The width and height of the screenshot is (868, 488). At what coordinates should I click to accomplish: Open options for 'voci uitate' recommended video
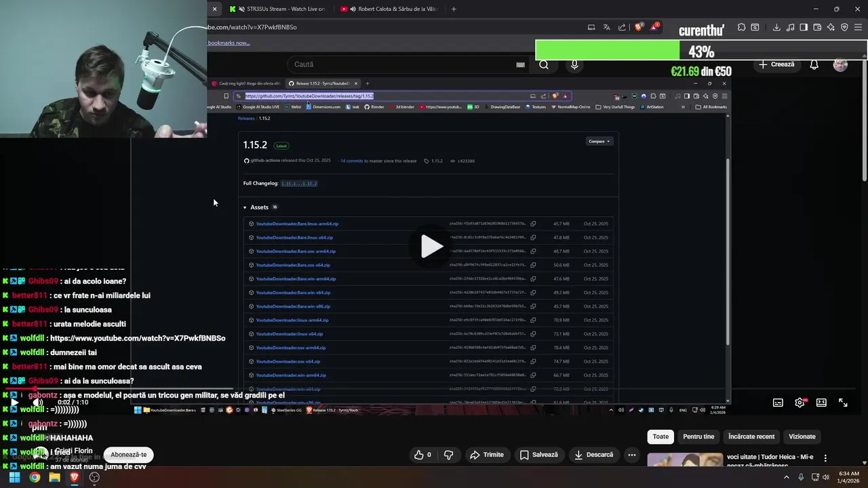825,458
